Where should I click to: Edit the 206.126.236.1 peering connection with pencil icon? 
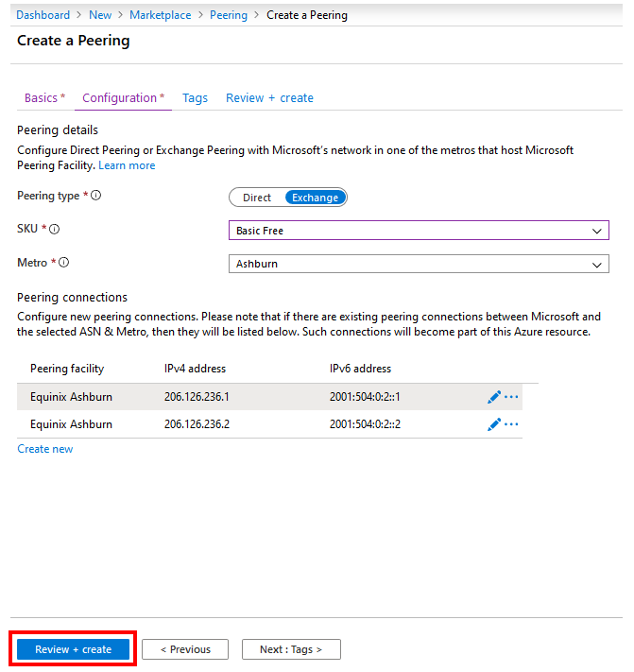[493, 397]
